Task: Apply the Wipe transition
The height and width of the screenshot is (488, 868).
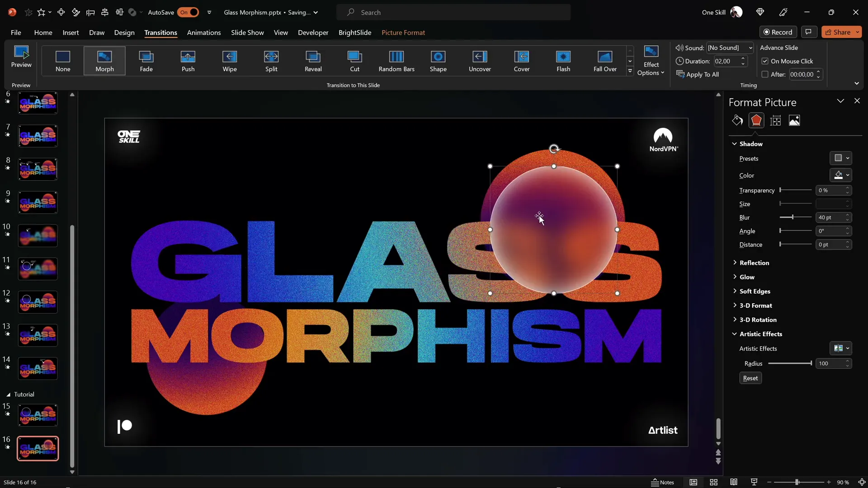Action: [x=230, y=61]
